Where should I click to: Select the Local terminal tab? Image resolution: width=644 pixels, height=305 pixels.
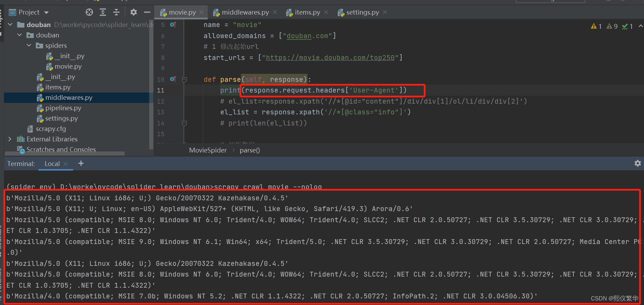(52, 164)
